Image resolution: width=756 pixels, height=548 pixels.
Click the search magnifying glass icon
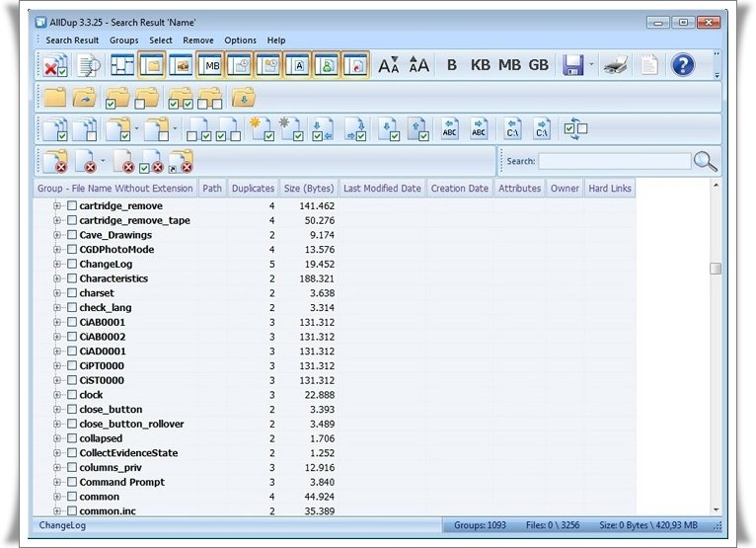706,162
